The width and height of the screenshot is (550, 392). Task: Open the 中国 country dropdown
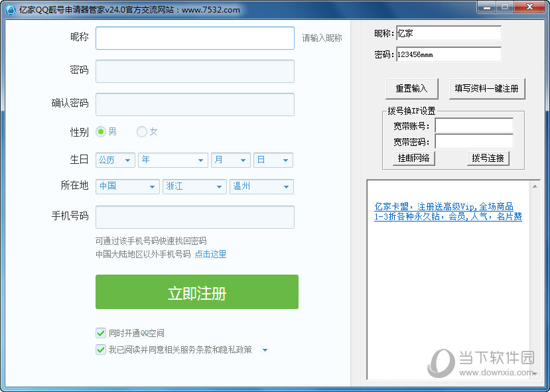click(127, 186)
